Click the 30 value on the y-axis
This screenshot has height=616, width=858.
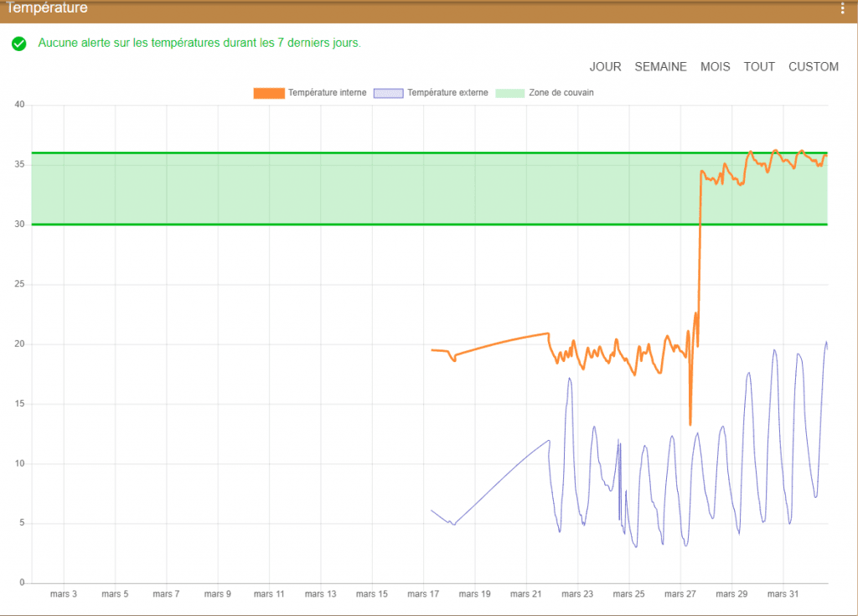(x=20, y=224)
